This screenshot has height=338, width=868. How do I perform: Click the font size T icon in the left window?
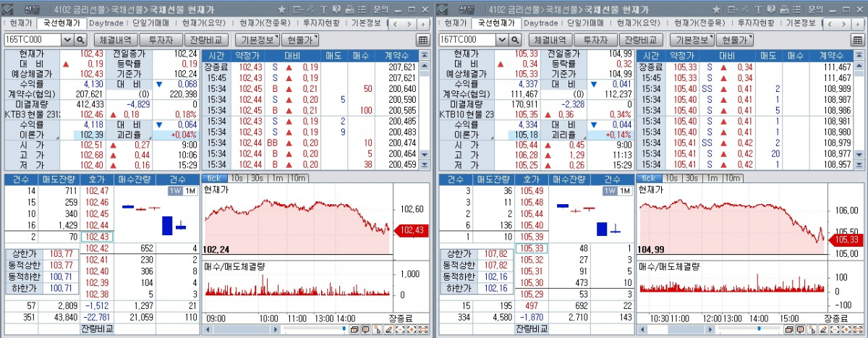[x=323, y=9]
